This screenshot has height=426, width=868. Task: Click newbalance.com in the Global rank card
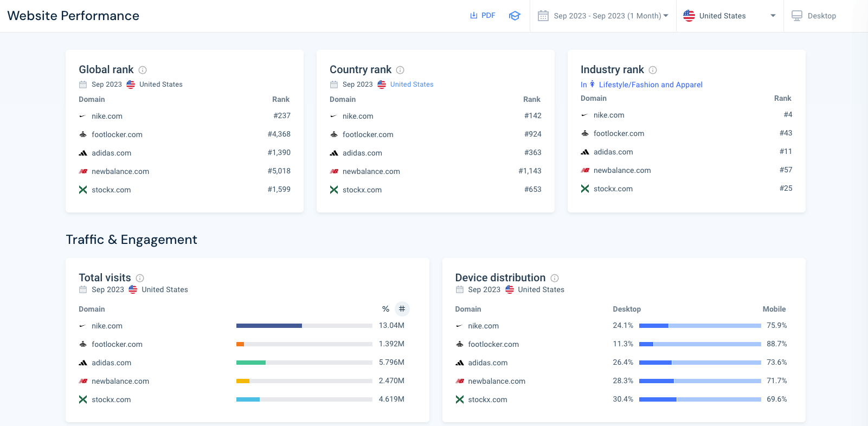point(120,171)
